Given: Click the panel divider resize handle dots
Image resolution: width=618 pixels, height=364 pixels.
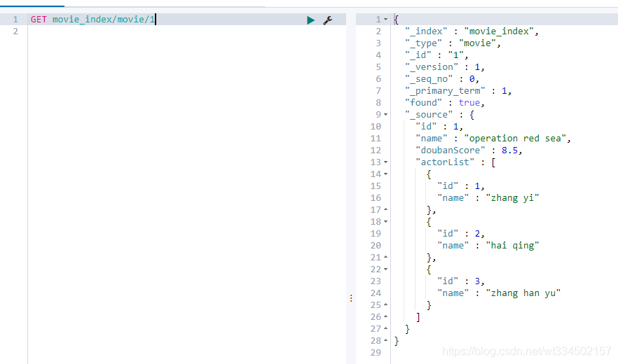Looking at the screenshot, I should click(351, 298).
